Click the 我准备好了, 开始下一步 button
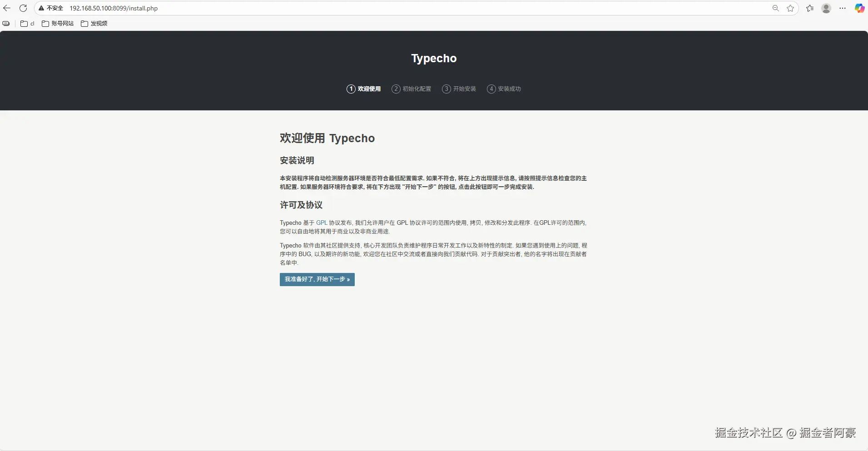The width and height of the screenshot is (868, 451). (x=317, y=279)
